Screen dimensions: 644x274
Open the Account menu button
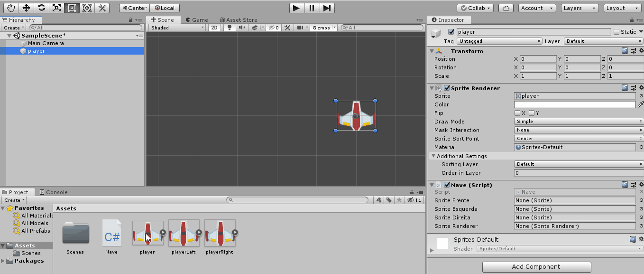537,8
